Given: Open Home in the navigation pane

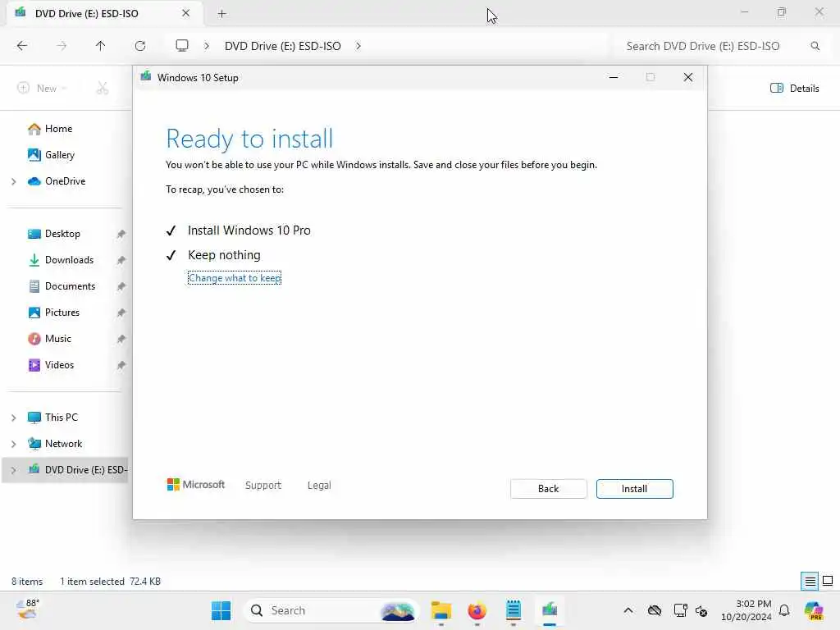Looking at the screenshot, I should click(x=58, y=129).
